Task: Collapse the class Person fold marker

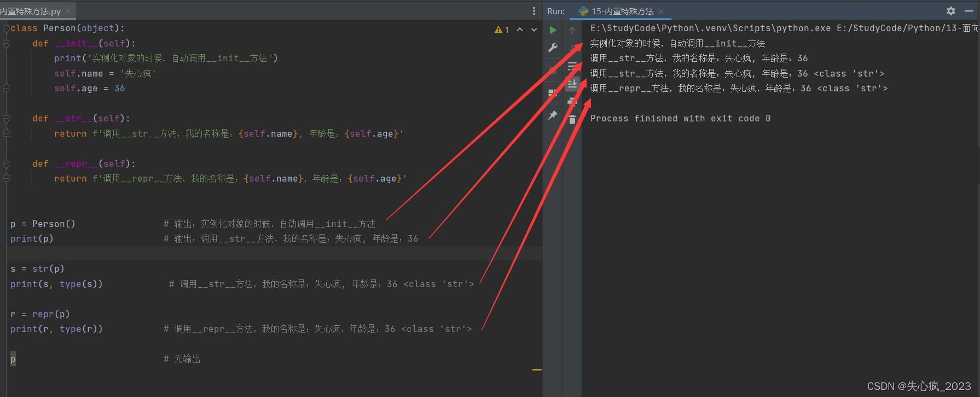Action: 6,28
